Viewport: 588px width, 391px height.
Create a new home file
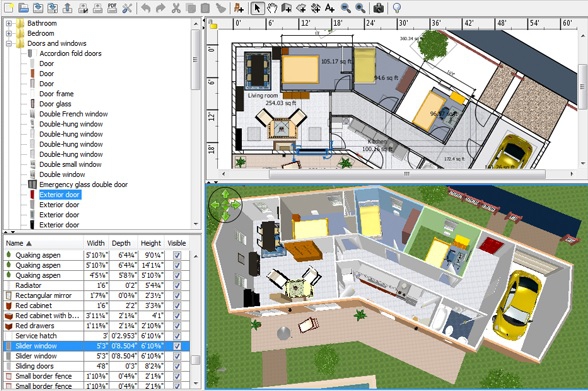tap(9, 7)
